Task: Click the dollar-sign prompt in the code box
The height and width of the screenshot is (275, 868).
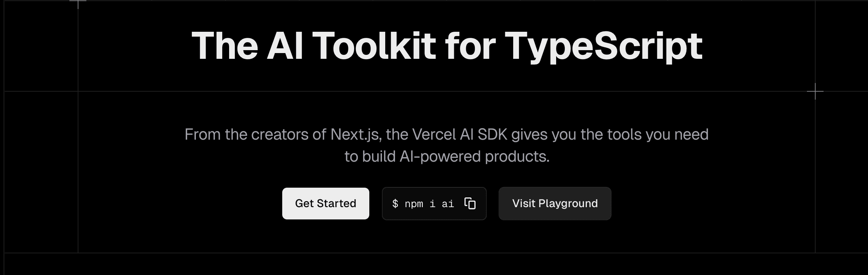Action: 395,204
